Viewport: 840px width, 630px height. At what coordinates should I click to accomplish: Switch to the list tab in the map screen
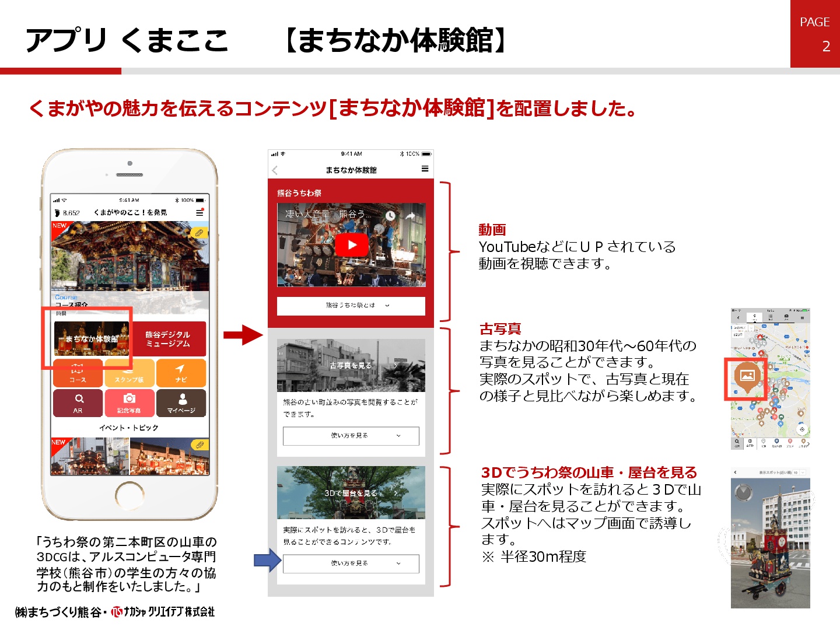[x=771, y=317]
